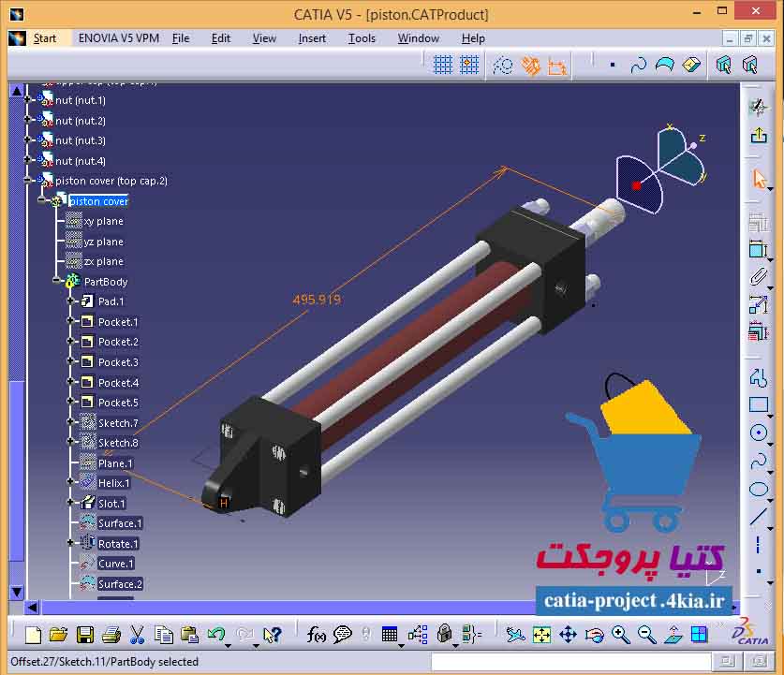Image resolution: width=784 pixels, height=675 pixels.
Task: Click the Constraint tool icon
Action: pos(758,249)
